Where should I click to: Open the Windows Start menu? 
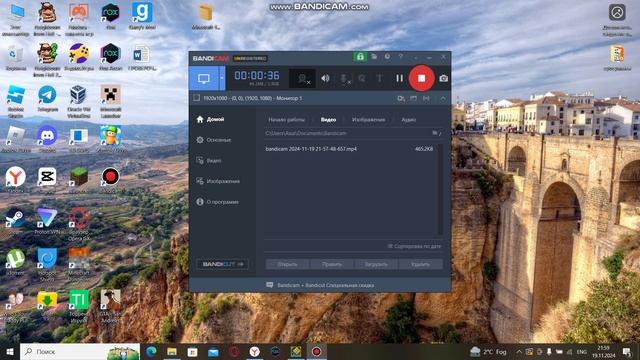click(x=10, y=351)
